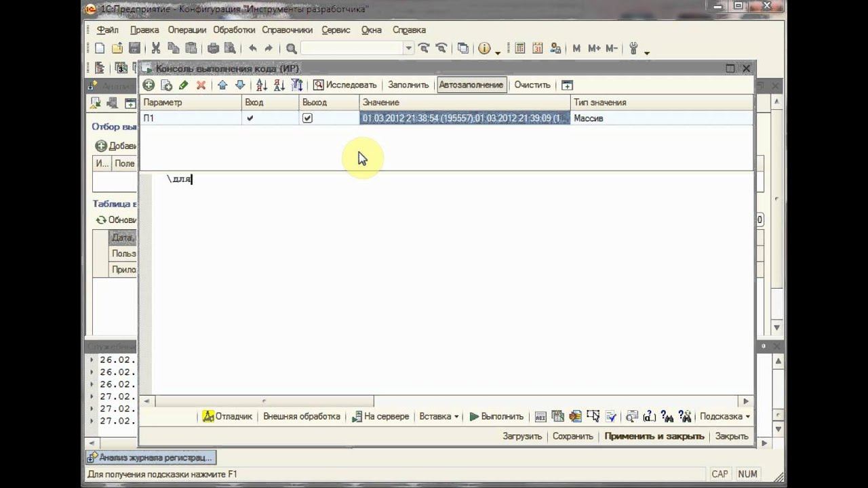Click the Загрузить button
This screenshot has width=868, height=488.
[x=522, y=436]
